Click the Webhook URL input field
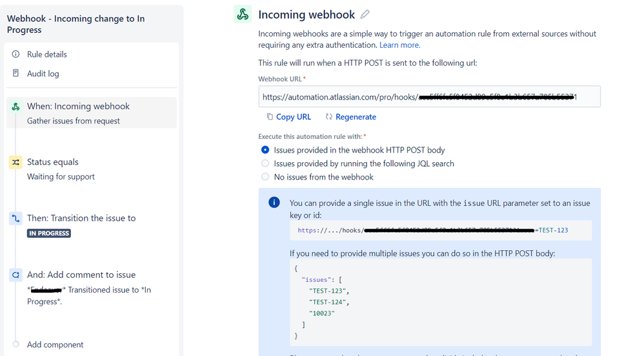This screenshot has width=644, height=356. click(429, 97)
